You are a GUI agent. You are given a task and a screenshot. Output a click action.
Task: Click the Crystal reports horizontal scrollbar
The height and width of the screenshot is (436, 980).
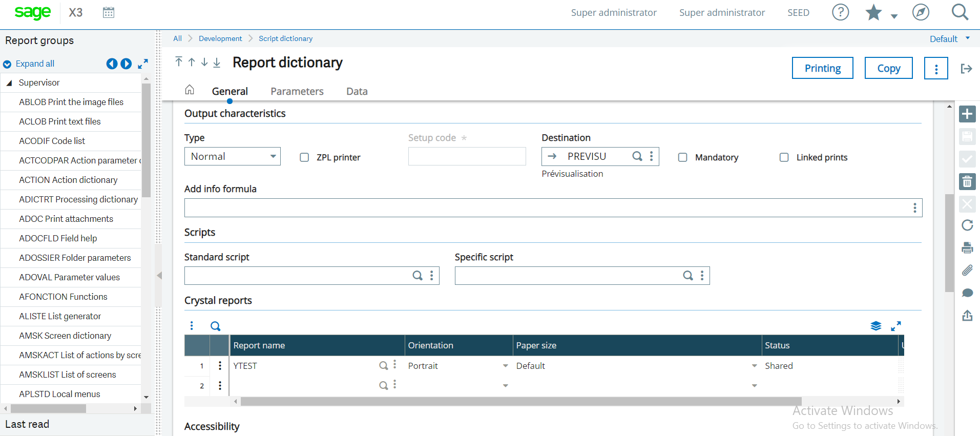pyautogui.click(x=521, y=401)
